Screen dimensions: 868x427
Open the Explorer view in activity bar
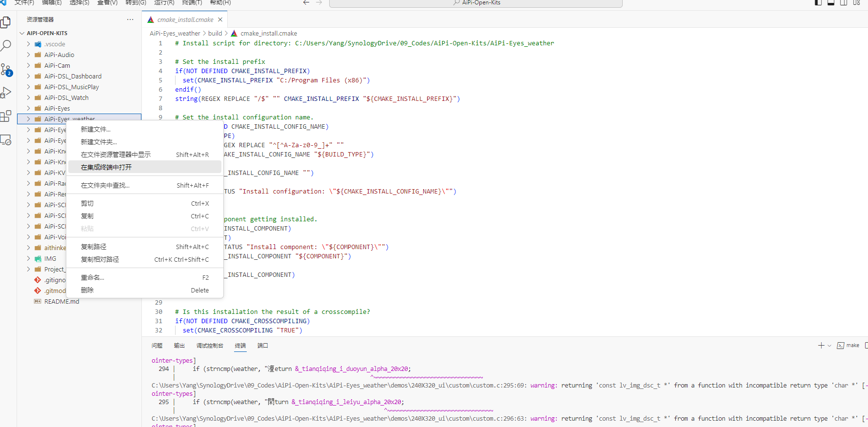(x=6, y=22)
